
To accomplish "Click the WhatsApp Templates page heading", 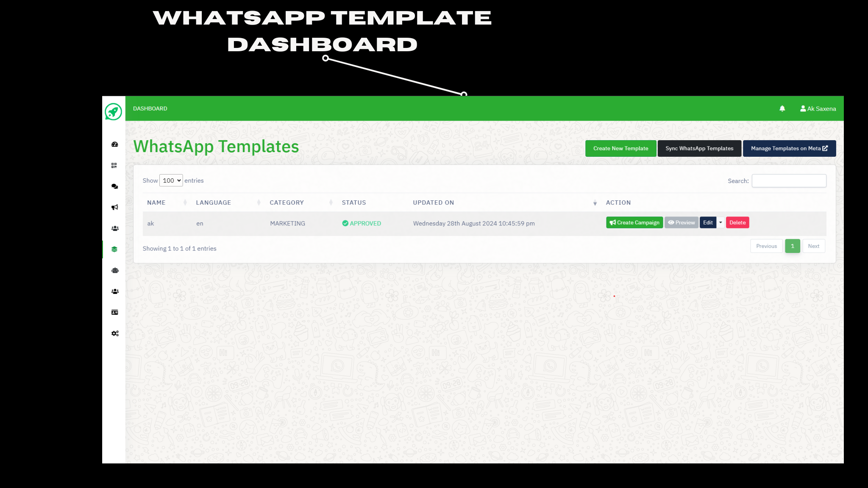I will 216,147.
